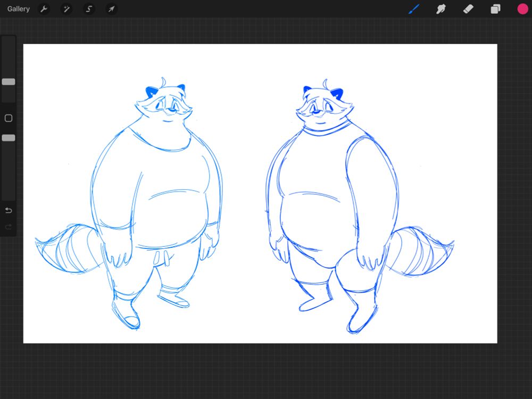Click the drawing canvas

[x=260, y=194]
